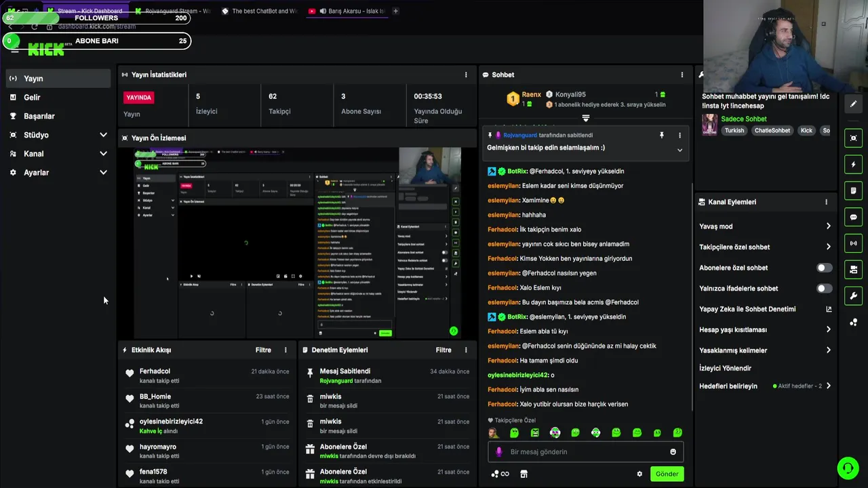Screen dimensions: 868x488
Task: Click the camera moderation widget icon
Action: pyautogui.click(x=853, y=270)
